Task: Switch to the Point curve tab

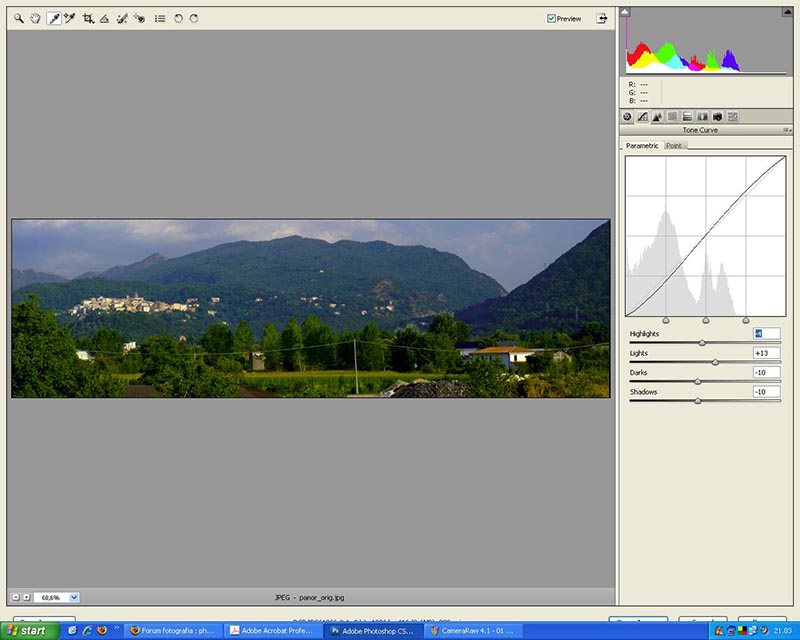Action: pyautogui.click(x=672, y=145)
